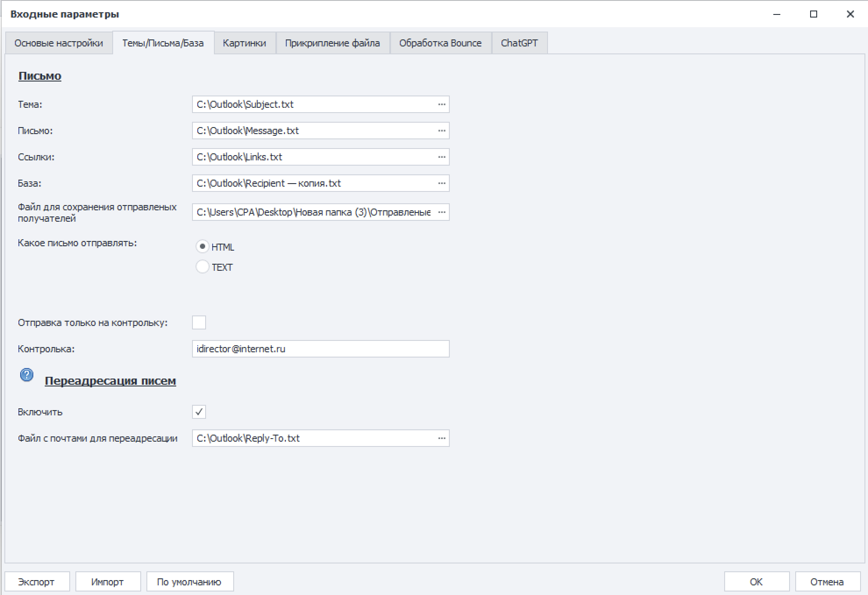Image resolution: width=868 pixels, height=595 pixels.
Task: Open the ChatGPT tab
Action: (519, 43)
